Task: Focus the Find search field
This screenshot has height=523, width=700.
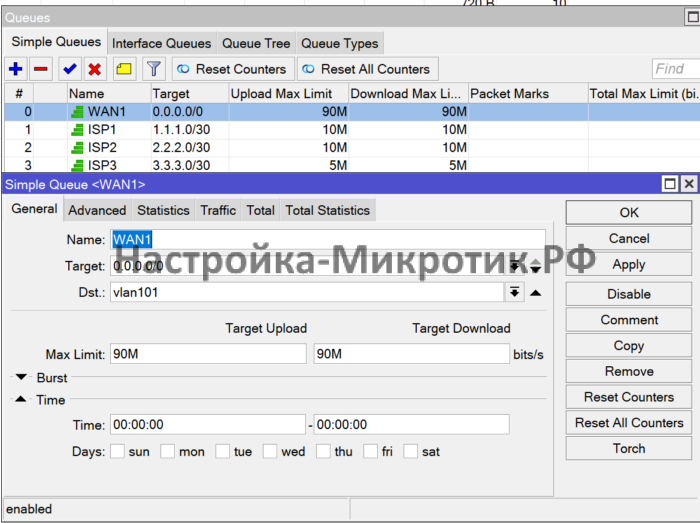Action: point(676,69)
